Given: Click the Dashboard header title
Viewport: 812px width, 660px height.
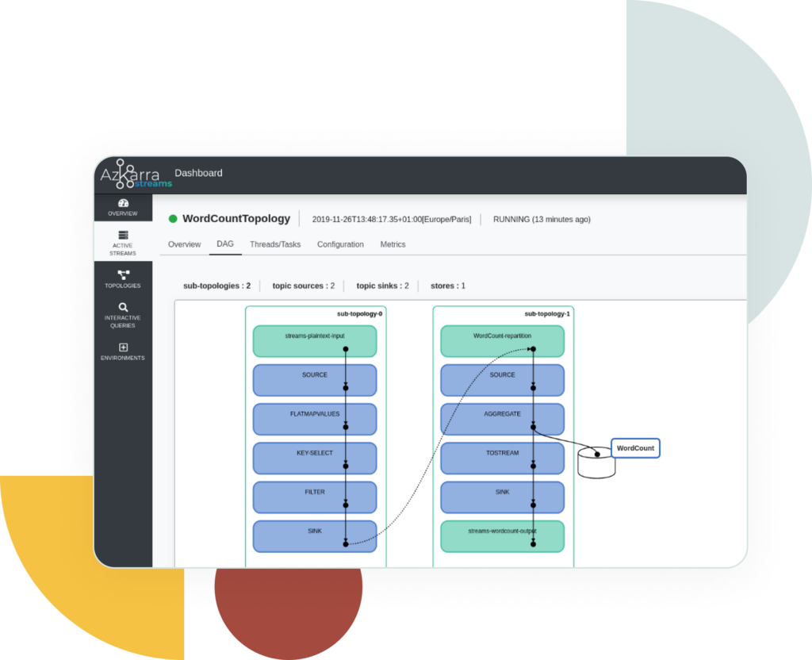Looking at the screenshot, I should click(x=198, y=173).
